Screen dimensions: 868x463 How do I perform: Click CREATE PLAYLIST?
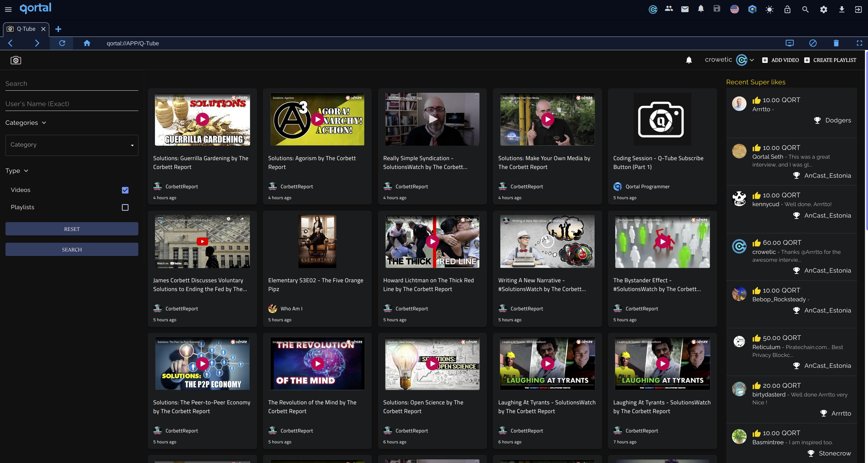tap(830, 60)
